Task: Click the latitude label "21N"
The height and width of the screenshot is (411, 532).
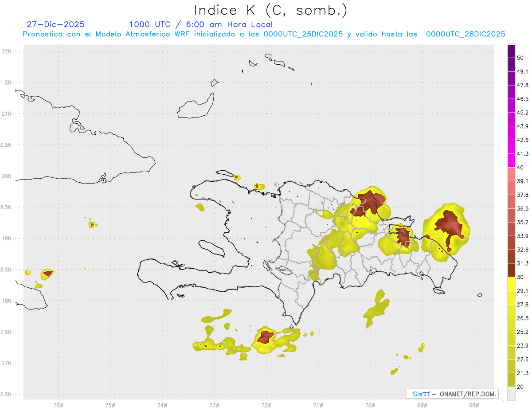Action: tap(8, 114)
